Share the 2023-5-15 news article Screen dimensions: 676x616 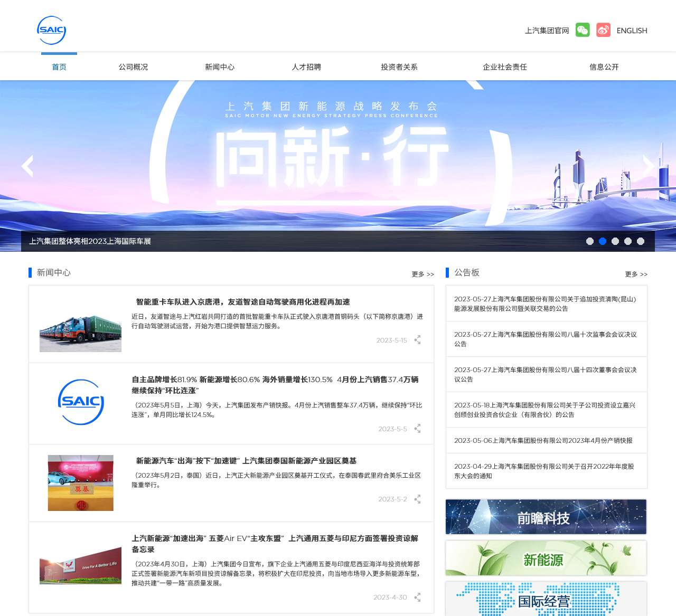[417, 340]
